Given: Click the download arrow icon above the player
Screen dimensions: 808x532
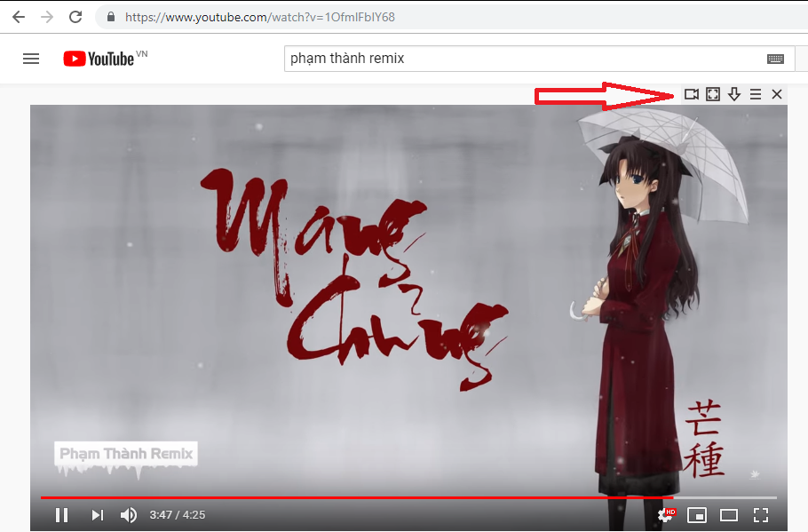Looking at the screenshot, I should [733, 94].
